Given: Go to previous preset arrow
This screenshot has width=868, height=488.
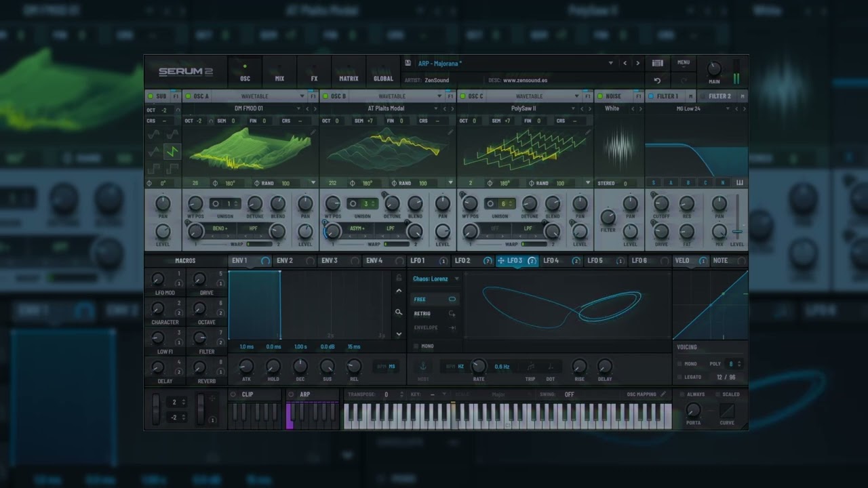Looking at the screenshot, I should pyautogui.click(x=625, y=63).
